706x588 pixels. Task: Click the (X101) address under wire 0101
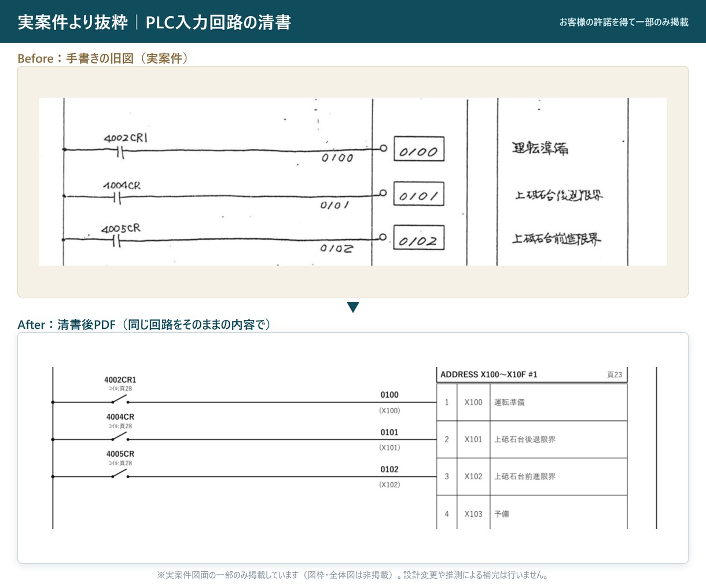tap(389, 447)
